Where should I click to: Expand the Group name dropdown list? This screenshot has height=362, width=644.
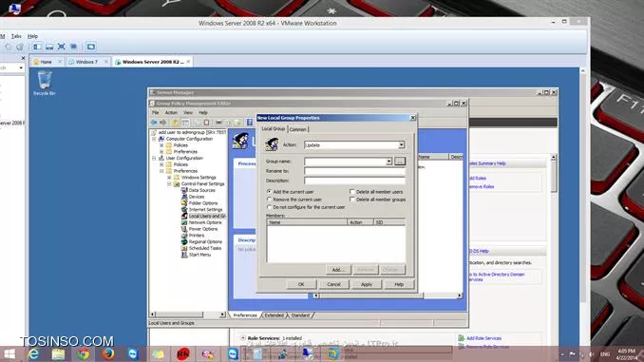coord(388,162)
